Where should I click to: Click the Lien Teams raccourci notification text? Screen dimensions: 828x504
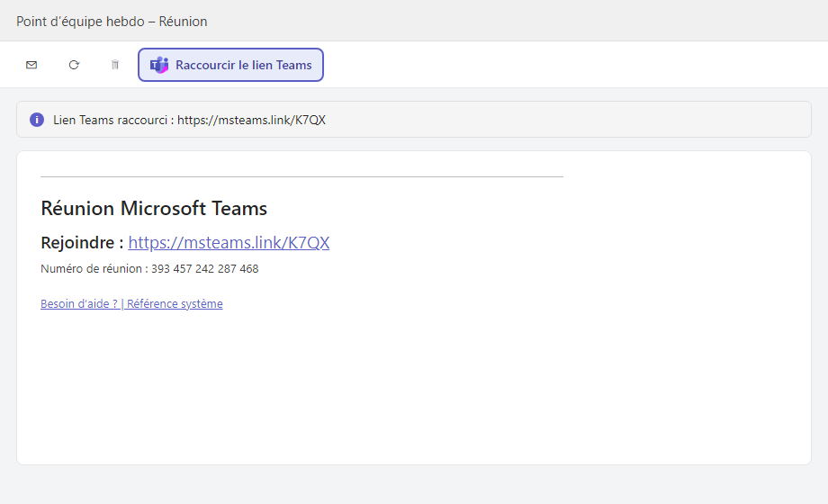click(189, 120)
